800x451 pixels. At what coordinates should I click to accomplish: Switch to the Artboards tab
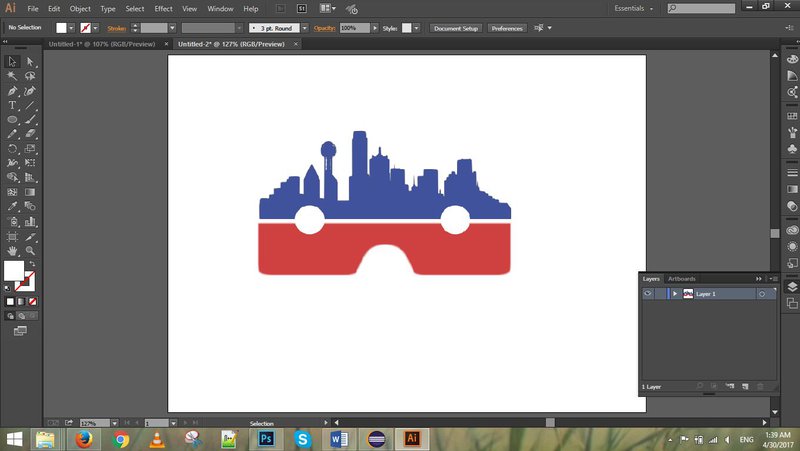[x=681, y=278]
